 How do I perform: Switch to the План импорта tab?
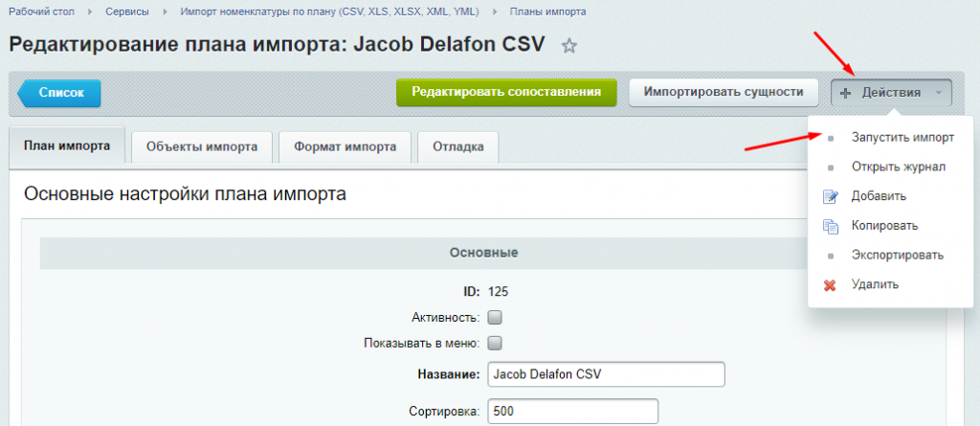pos(67,146)
